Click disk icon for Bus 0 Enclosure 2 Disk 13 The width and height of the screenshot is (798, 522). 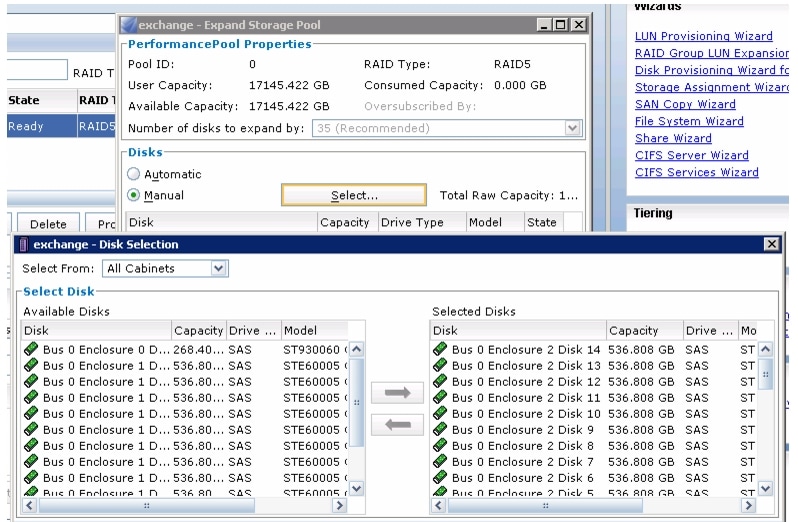coord(440,365)
